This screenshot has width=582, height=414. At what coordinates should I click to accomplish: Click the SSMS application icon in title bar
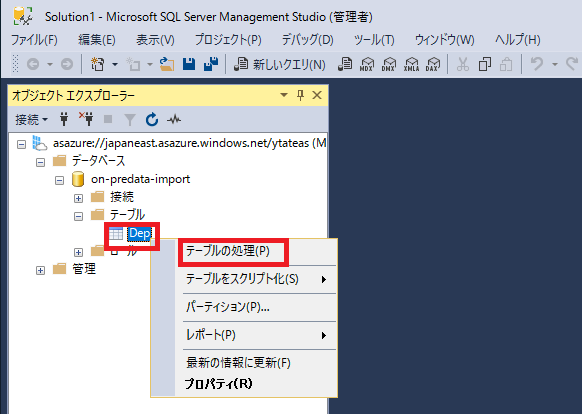pos(23,16)
